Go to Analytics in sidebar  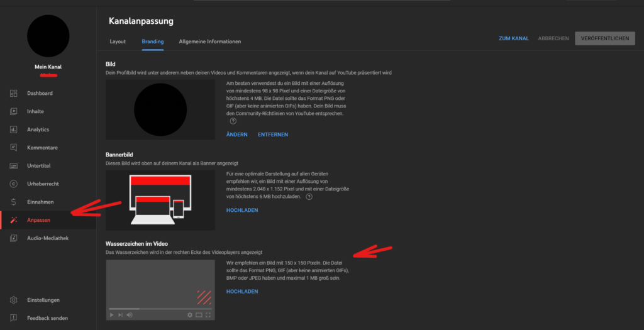37,129
